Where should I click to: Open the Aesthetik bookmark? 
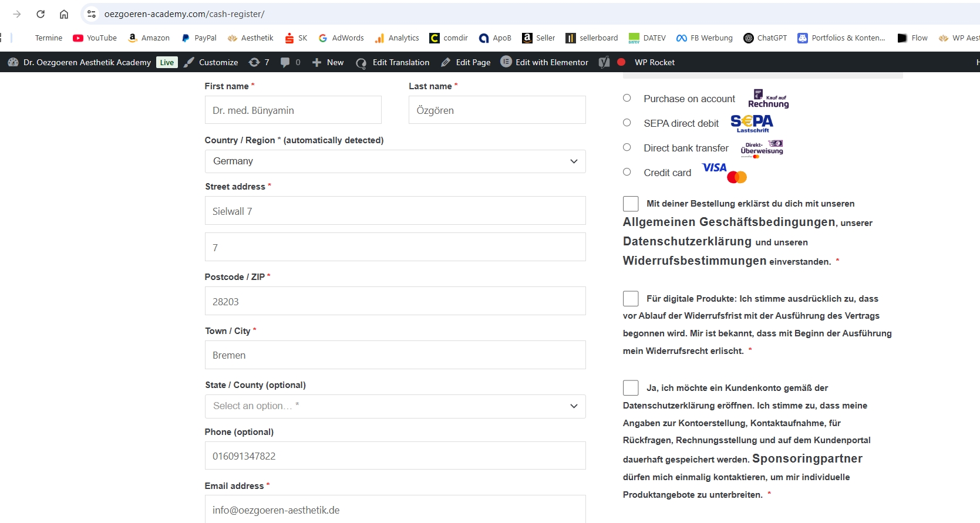[x=251, y=38]
